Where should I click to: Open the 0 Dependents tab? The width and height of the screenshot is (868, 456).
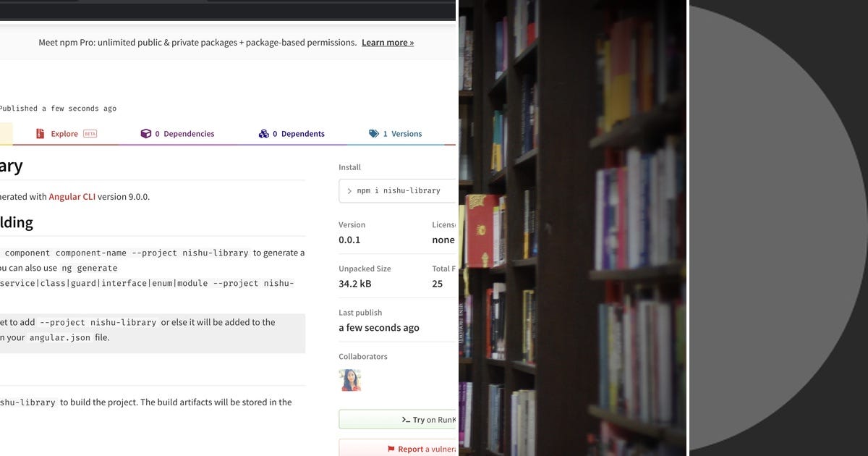click(x=298, y=133)
